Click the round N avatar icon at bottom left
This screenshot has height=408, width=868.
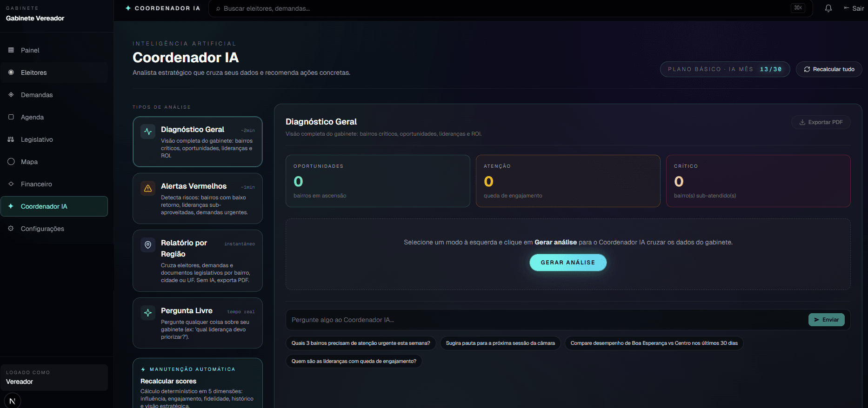click(x=13, y=401)
